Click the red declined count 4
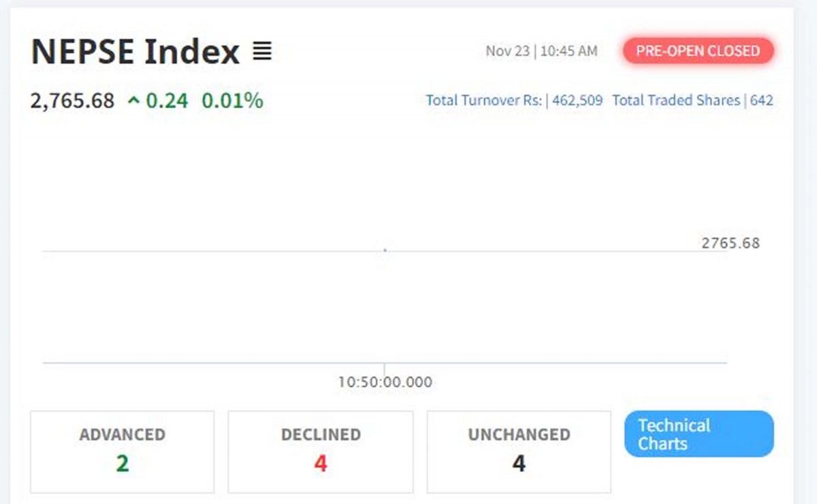 [320, 464]
